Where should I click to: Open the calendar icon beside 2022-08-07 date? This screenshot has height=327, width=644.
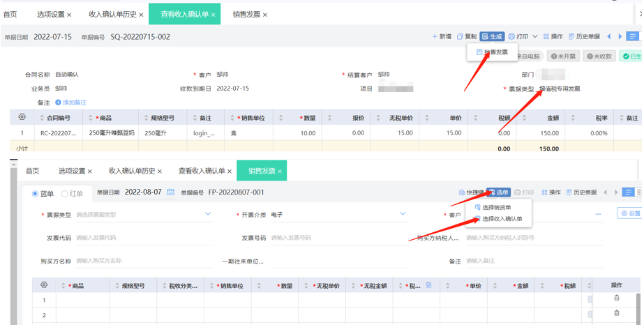pos(170,192)
